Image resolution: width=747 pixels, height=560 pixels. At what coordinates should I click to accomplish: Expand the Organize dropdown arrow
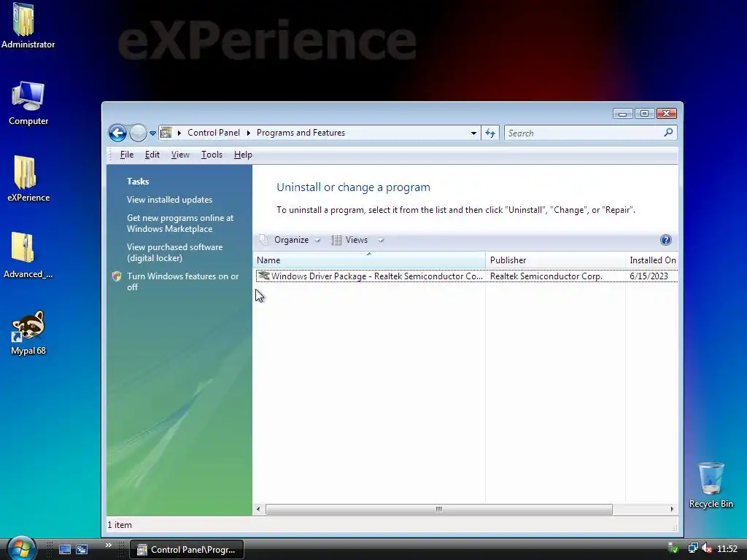(x=317, y=241)
